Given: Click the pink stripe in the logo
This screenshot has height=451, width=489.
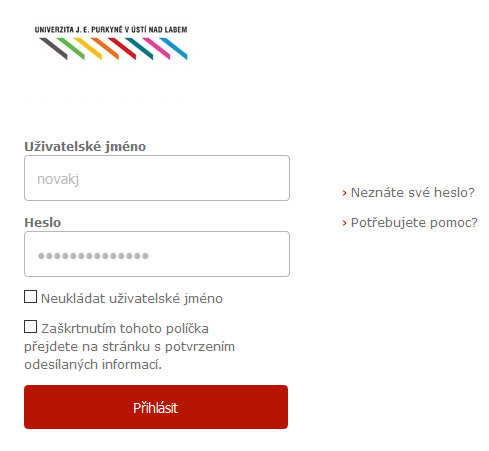Looking at the screenshot, I should pos(156,48).
